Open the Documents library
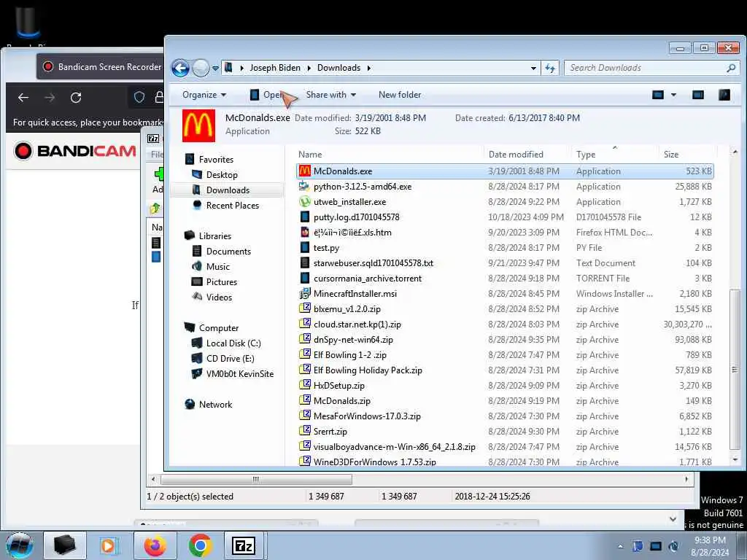The width and height of the screenshot is (747, 560). [x=228, y=252]
